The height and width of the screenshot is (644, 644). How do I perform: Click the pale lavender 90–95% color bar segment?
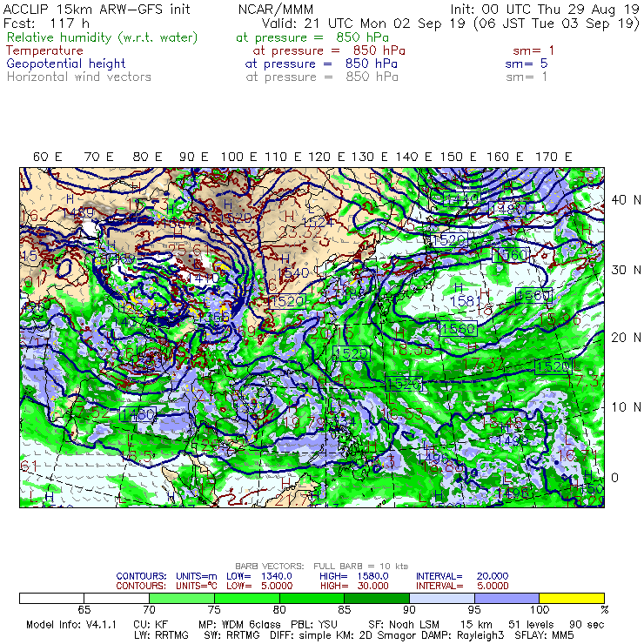tap(442, 598)
